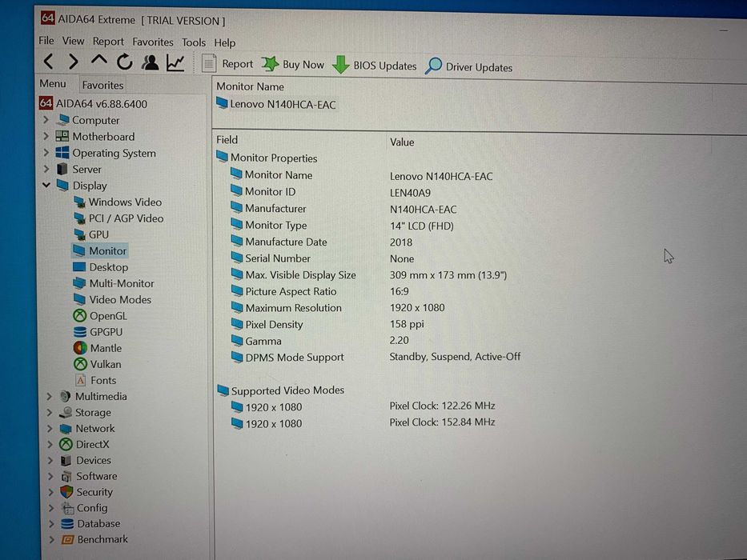
Task: Select the PCI / AGP Video icon
Action: tap(79, 218)
